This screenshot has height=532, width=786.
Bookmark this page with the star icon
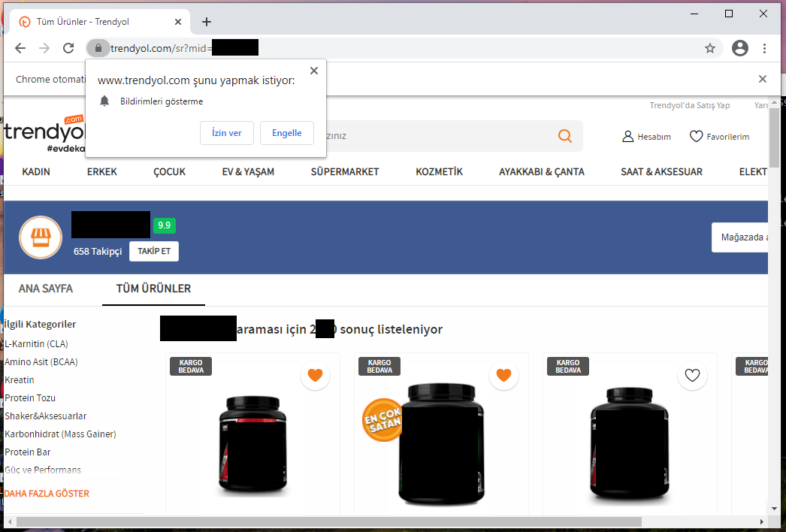(x=710, y=48)
